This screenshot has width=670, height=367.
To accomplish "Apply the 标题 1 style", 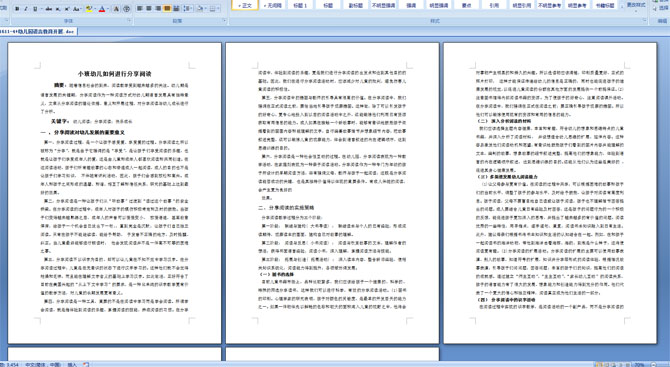I will pyautogui.click(x=300, y=5).
